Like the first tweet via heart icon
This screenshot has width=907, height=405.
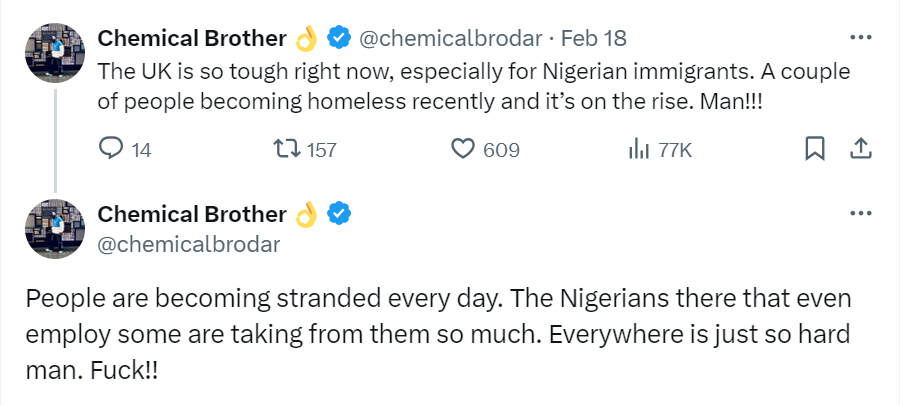click(462, 149)
